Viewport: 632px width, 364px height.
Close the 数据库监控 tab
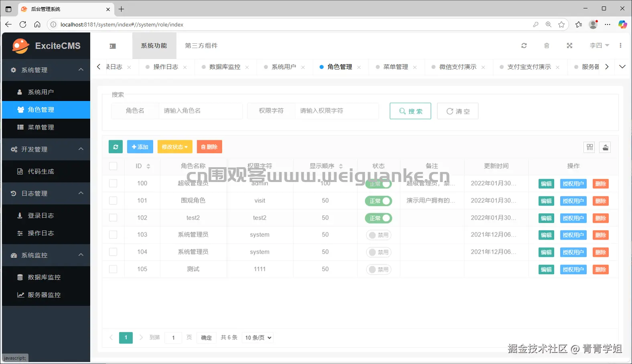(x=247, y=67)
